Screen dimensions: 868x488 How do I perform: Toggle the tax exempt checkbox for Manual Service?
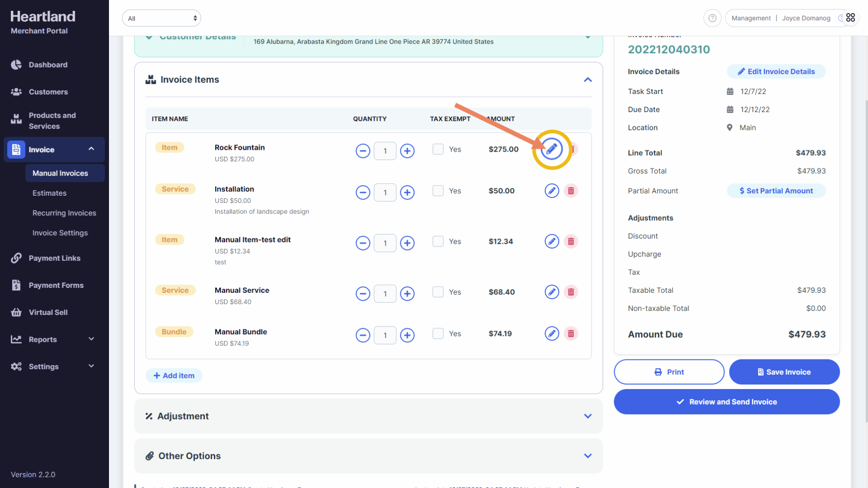[438, 292]
